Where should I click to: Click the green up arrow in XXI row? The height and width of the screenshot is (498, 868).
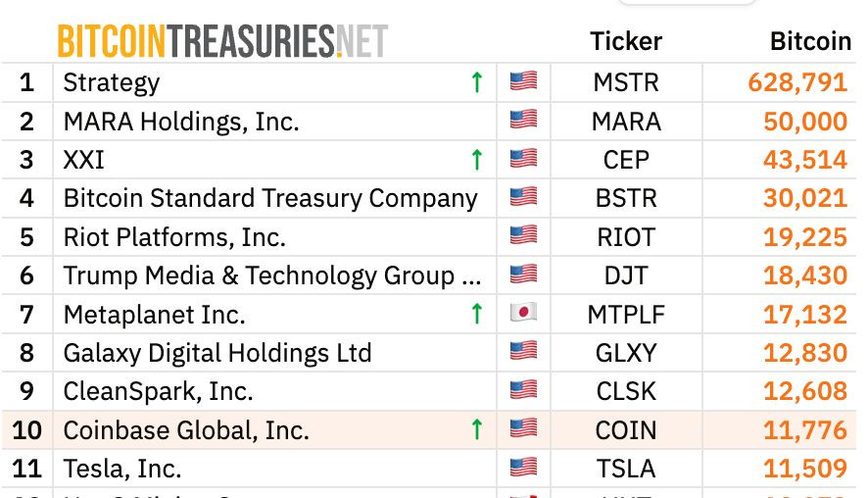pos(477,160)
